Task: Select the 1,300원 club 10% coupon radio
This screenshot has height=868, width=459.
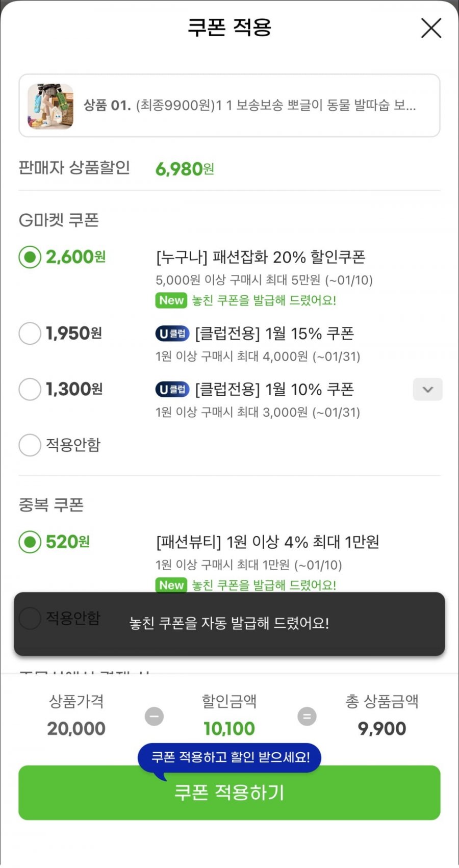Action: [30, 390]
